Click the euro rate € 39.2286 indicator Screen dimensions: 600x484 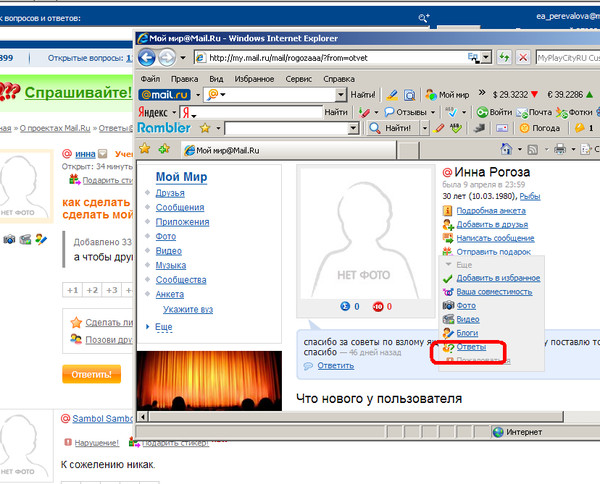pyautogui.click(x=570, y=95)
